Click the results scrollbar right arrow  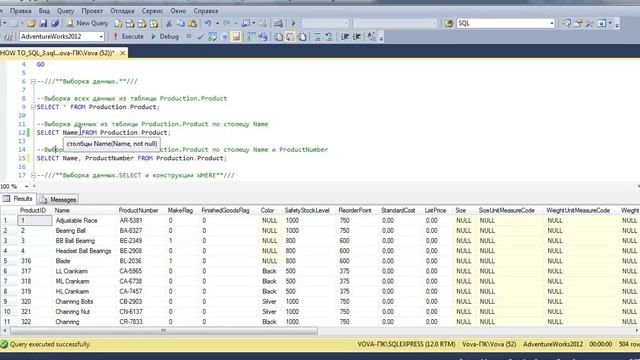click(x=637, y=331)
